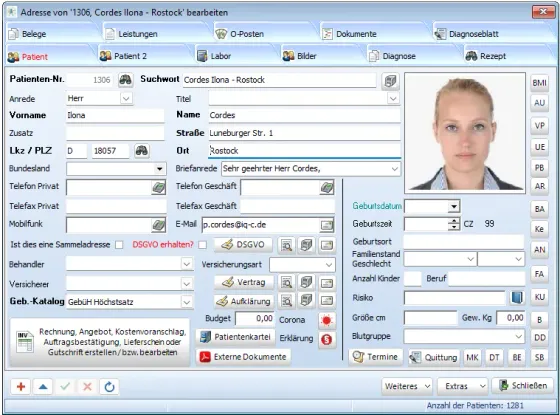
Task: Click the blue up arrow button
Action: tap(43, 386)
